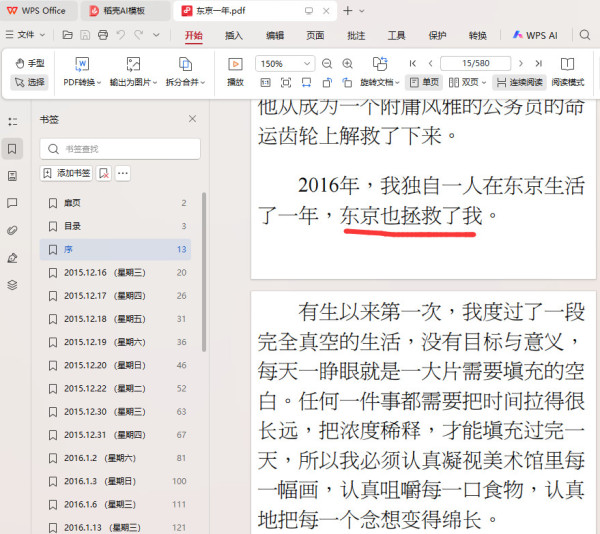Enter 阅读模式 reading mode
Image resolution: width=600 pixels, height=534 pixels.
(567, 72)
